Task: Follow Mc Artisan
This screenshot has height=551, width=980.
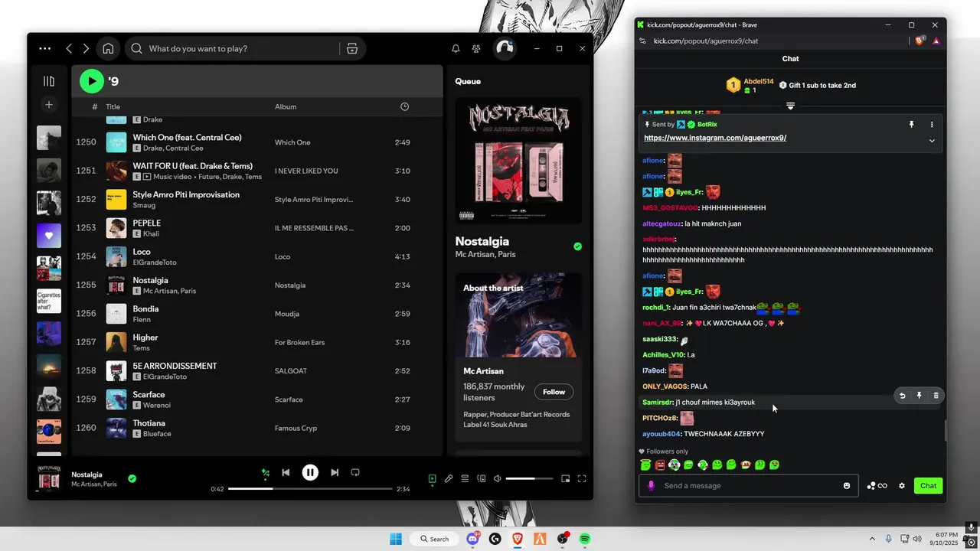Action: click(x=554, y=392)
